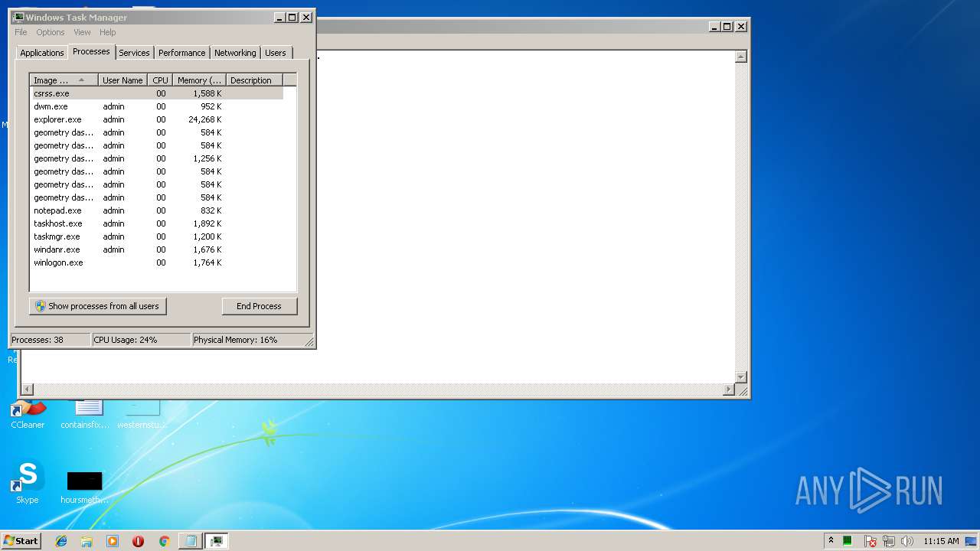Screen dimensions: 980x551
Task: Sort by Memory column header
Action: (x=199, y=80)
